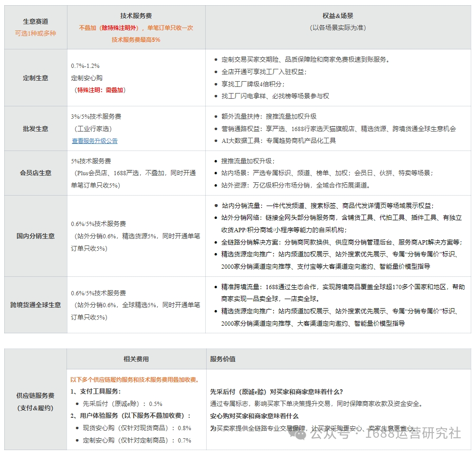Select the （工业行家选） text

pos(93,129)
